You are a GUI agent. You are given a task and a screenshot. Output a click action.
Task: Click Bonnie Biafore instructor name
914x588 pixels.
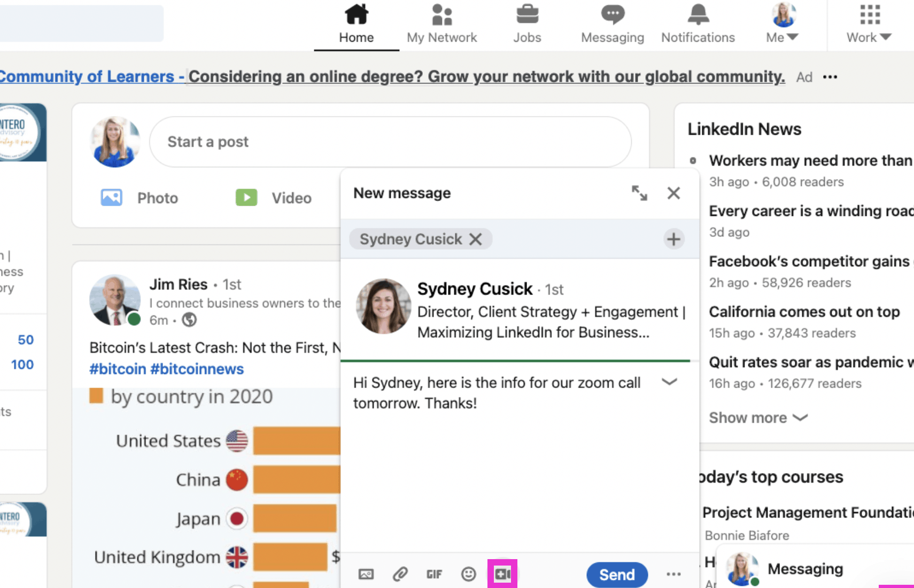click(x=747, y=536)
